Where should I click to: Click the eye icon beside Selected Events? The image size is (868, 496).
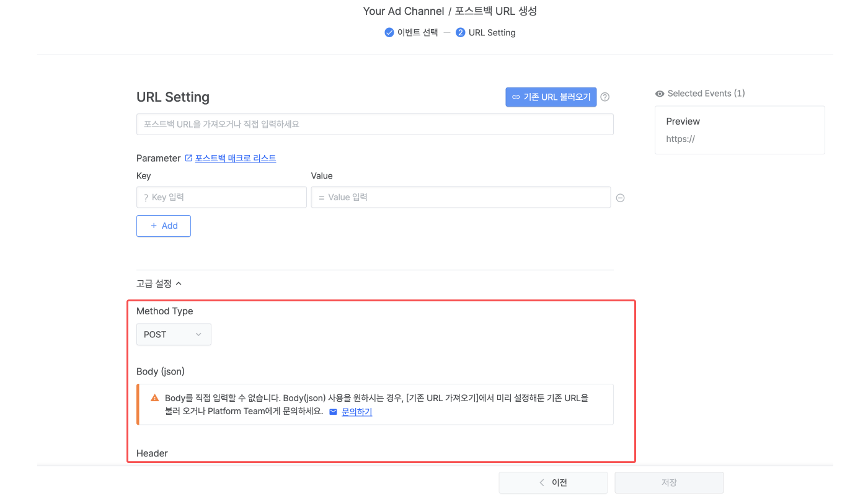point(660,94)
